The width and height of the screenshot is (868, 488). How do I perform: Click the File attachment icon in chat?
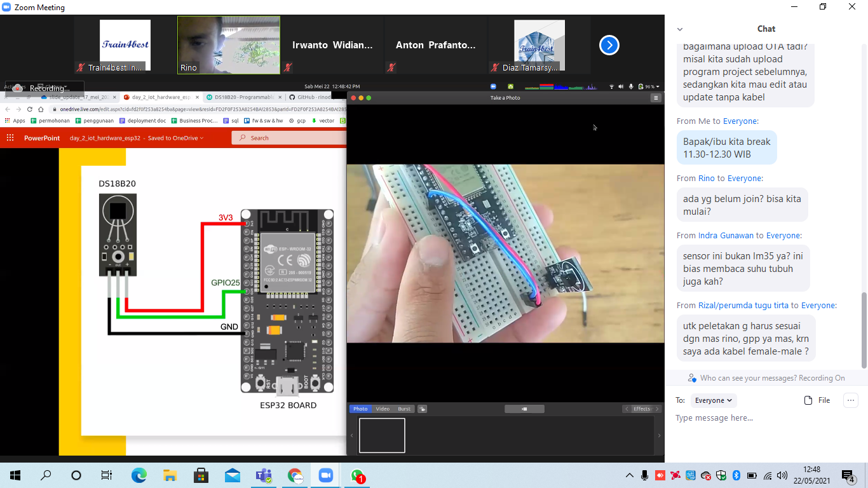pos(817,400)
